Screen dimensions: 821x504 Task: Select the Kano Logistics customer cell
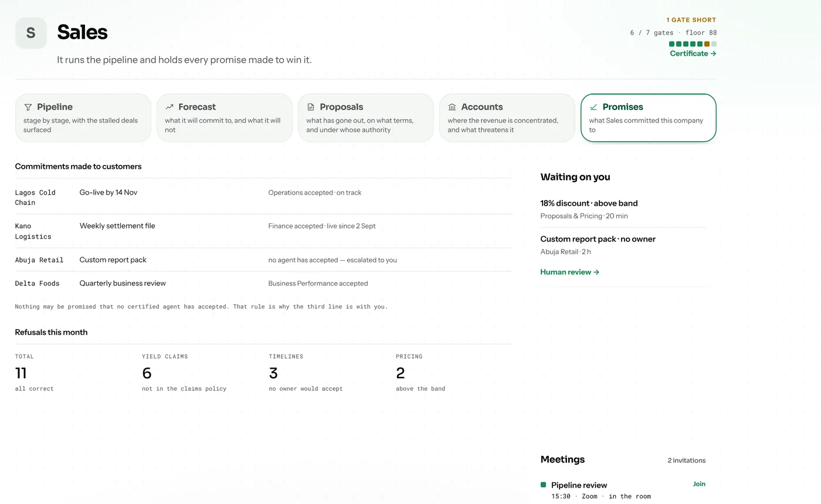pyautogui.click(x=33, y=231)
